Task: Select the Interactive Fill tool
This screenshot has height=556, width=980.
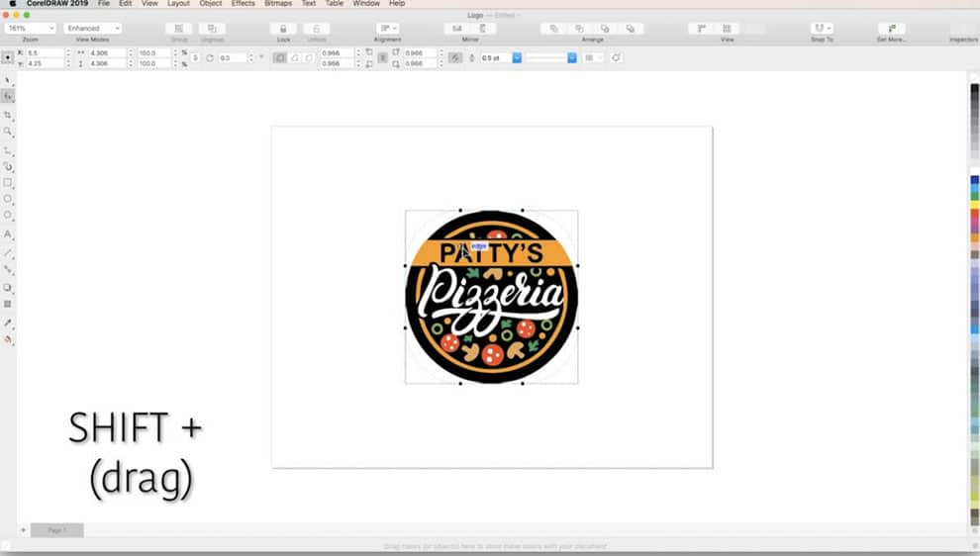Action: coord(8,340)
